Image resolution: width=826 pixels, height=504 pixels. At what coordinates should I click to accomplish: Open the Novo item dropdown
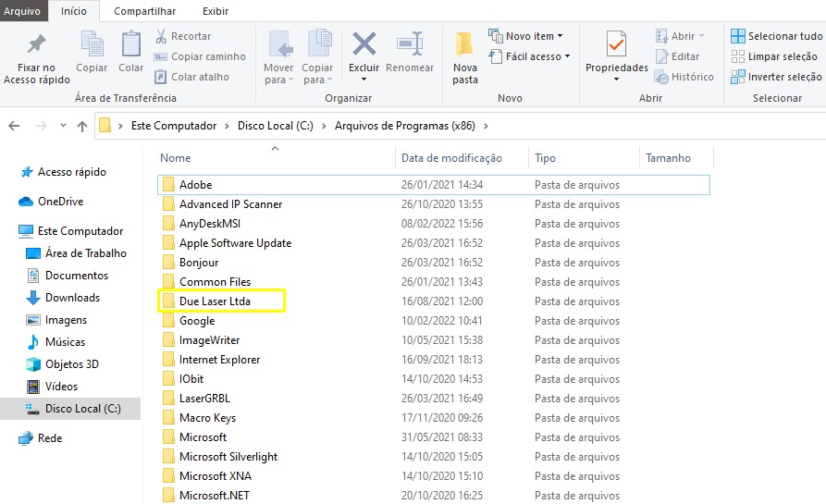point(525,36)
